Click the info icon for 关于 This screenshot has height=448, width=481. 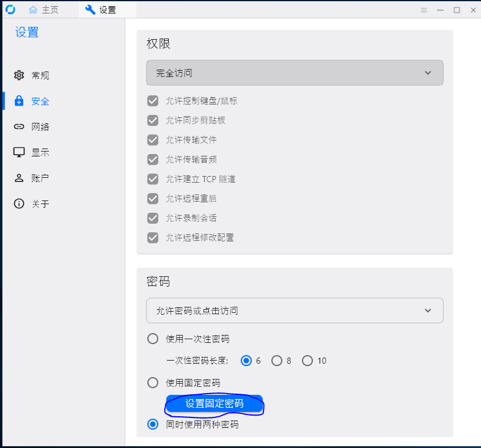tap(19, 204)
